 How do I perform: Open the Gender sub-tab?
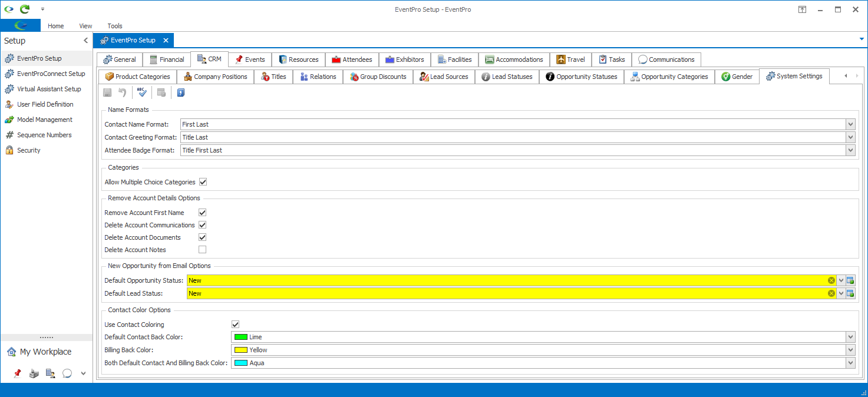pyautogui.click(x=737, y=77)
